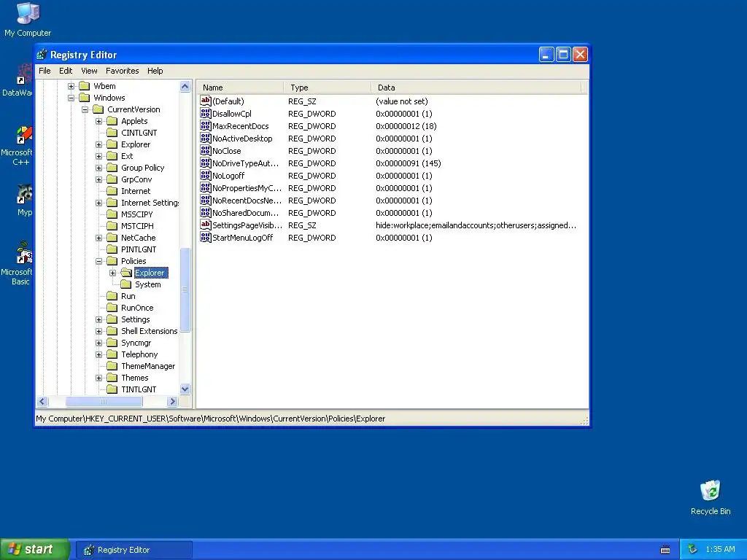Click the System key folder icon
747x560 pixels.
(125, 284)
